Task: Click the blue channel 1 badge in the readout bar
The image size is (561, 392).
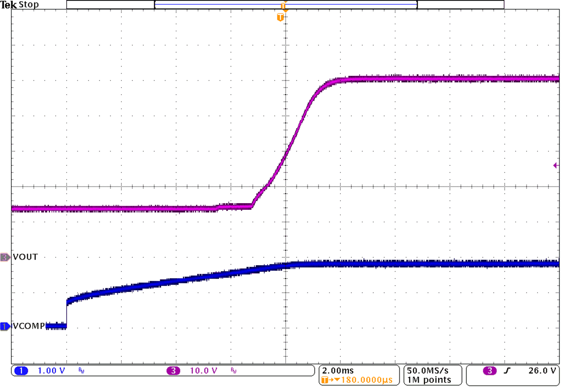Action: 21,371
